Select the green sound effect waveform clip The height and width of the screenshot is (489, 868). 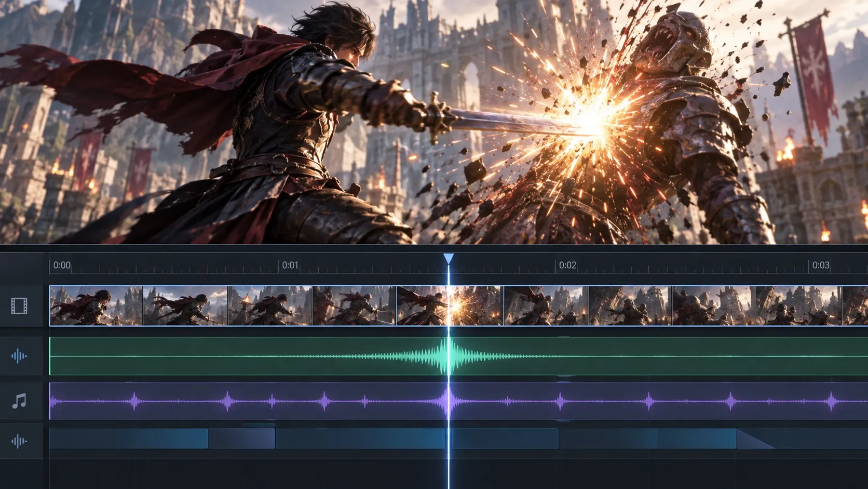[x=458, y=356]
